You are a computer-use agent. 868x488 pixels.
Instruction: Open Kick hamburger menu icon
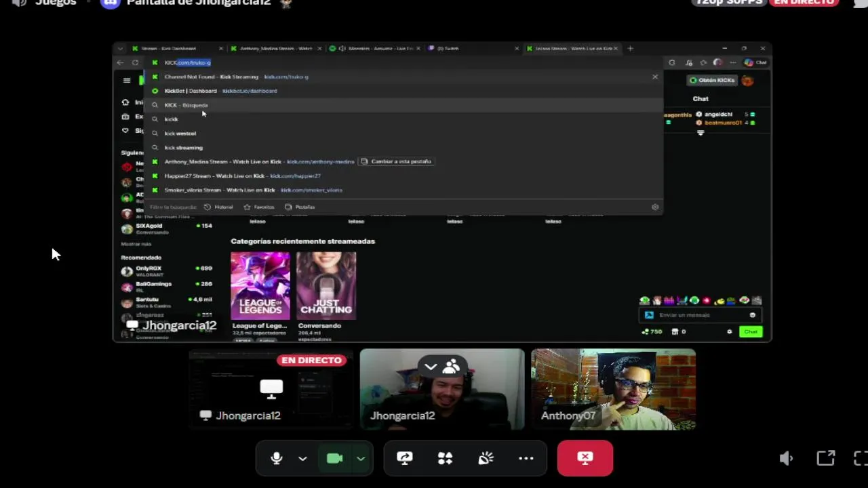[127, 80]
